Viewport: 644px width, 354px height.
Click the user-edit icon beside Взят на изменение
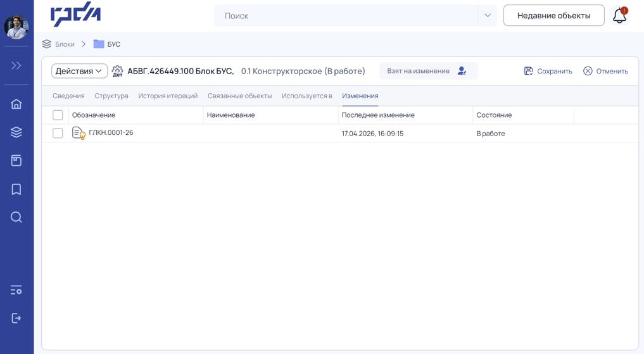pos(462,71)
